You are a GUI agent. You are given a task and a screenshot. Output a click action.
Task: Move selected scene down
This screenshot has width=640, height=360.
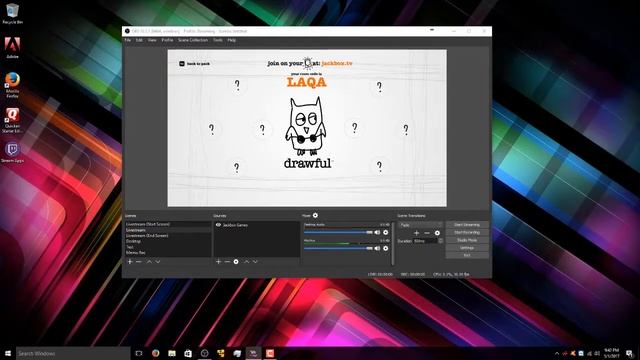point(158,262)
